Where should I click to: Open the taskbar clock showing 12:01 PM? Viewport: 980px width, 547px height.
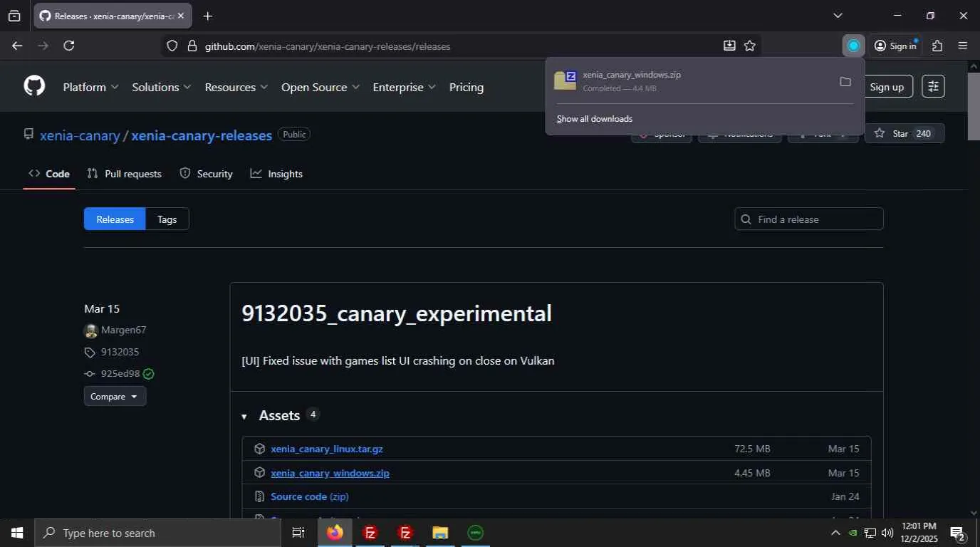(x=919, y=533)
